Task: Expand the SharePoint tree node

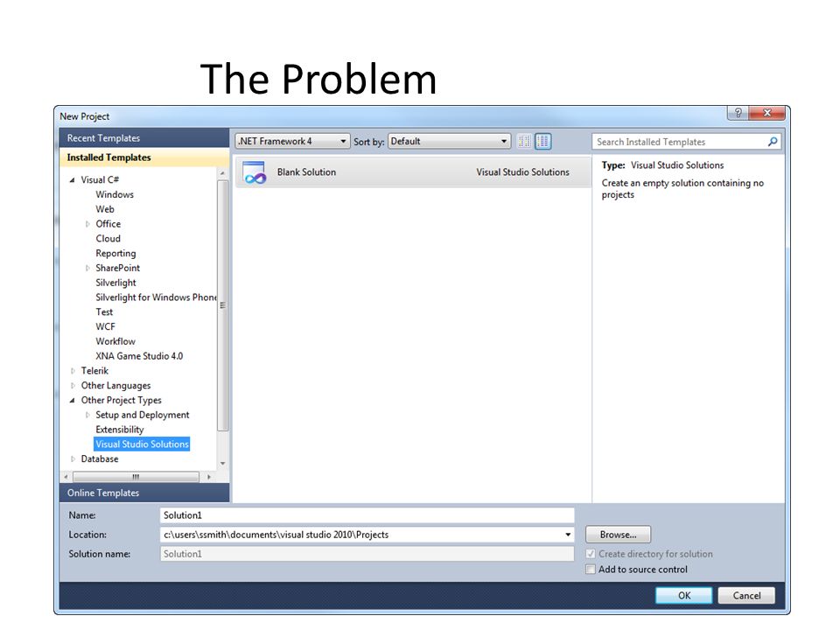Action: pyautogui.click(x=87, y=268)
